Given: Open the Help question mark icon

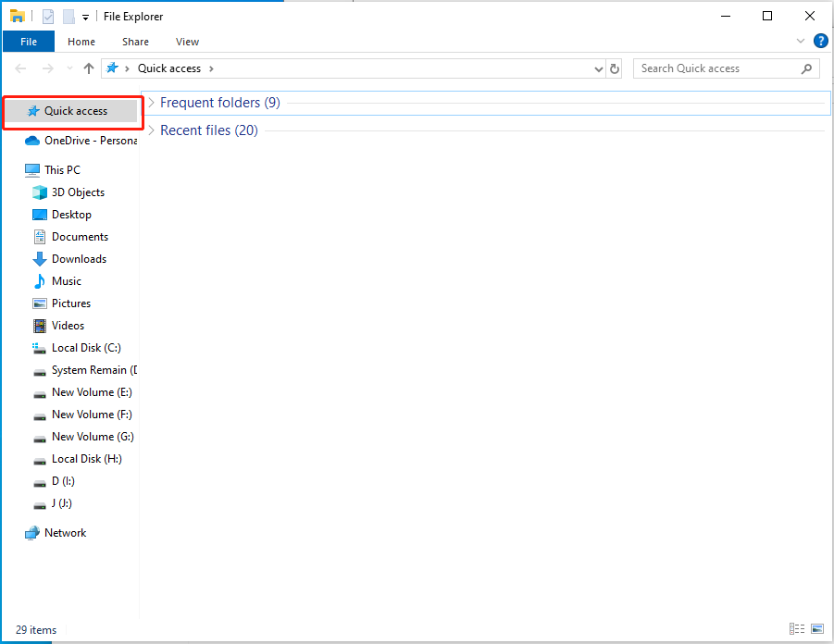Looking at the screenshot, I should click(x=820, y=41).
